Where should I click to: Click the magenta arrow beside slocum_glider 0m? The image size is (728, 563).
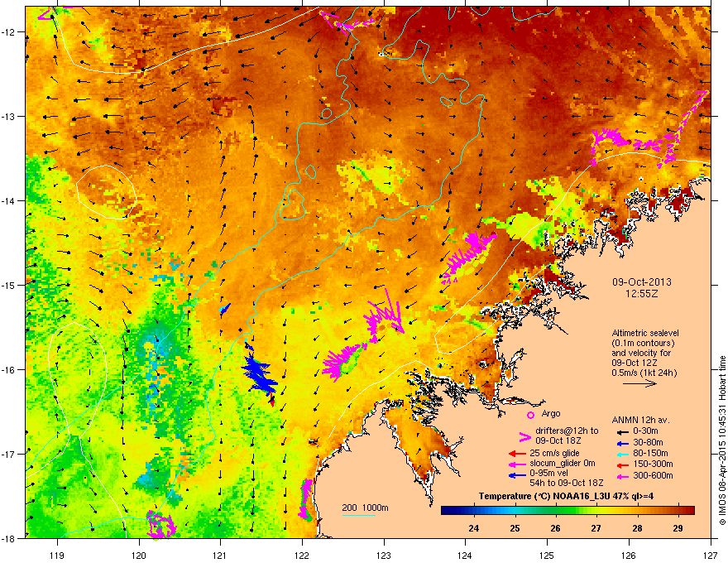tap(517, 464)
